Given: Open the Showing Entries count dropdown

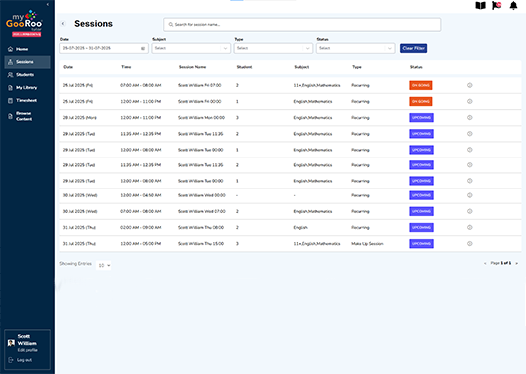Looking at the screenshot, I should (x=103, y=265).
